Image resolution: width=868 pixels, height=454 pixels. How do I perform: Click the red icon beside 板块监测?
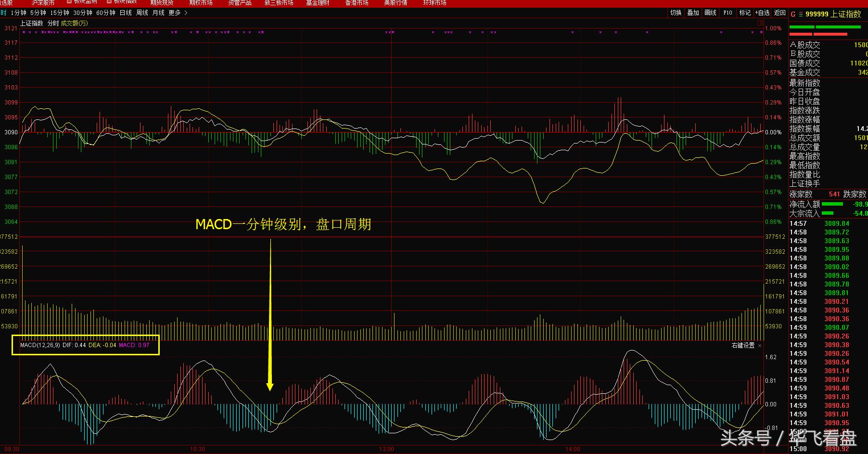(x=70, y=1)
